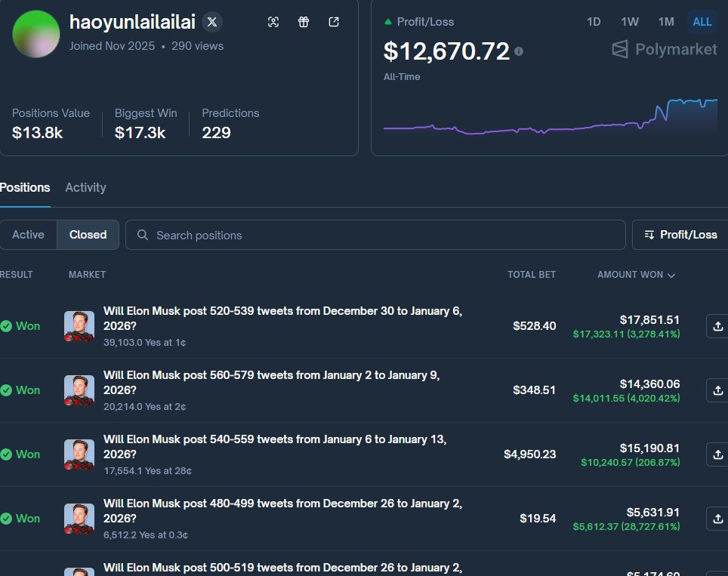Select the gift icon in the profile header
The height and width of the screenshot is (576, 728).
tap(303, 22)
